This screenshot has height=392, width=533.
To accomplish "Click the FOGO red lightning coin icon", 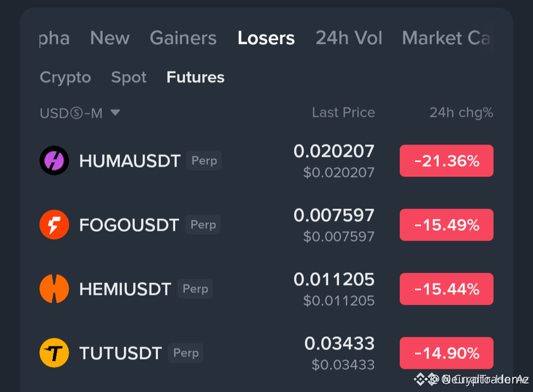I will pos(54,224).
